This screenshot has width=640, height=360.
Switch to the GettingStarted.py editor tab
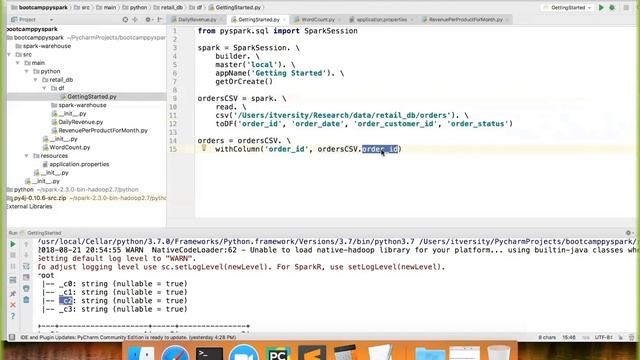coord(258,20)
